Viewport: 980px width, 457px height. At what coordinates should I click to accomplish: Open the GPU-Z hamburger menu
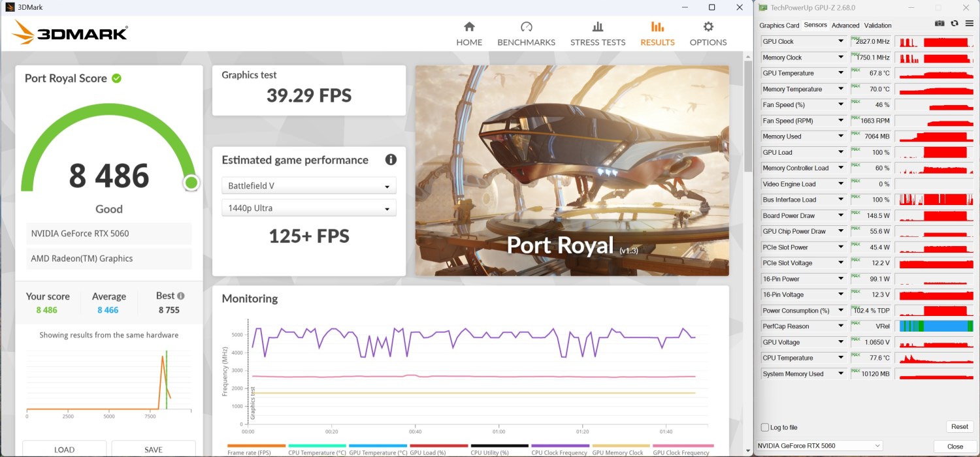pyautogui.click(x=969, y=24)
